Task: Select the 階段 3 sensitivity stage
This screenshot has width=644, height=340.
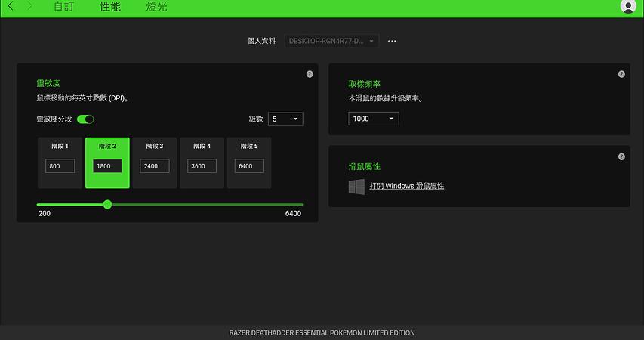Action: click(155, 162)
